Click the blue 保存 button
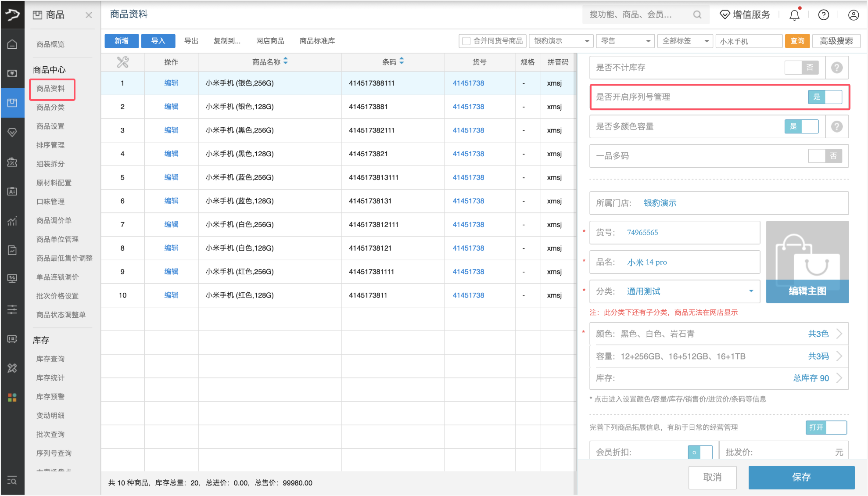 (x=801, y=477)
